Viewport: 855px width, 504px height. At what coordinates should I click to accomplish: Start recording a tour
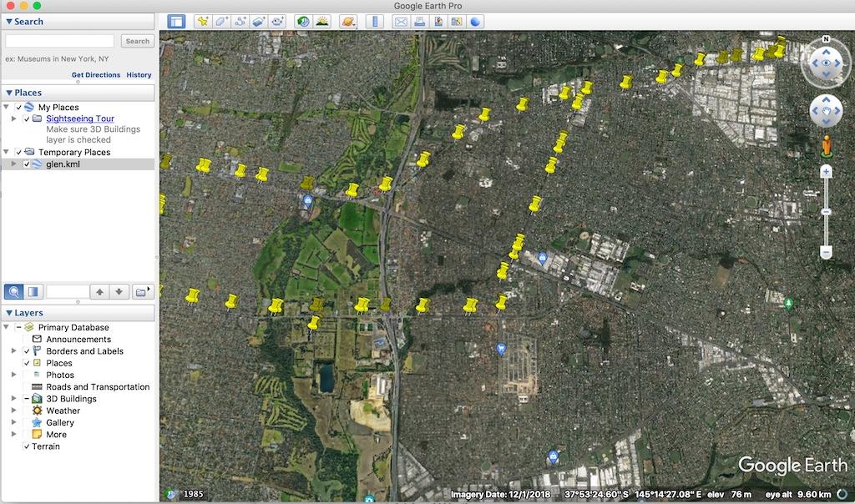click(x=276, y=21)
